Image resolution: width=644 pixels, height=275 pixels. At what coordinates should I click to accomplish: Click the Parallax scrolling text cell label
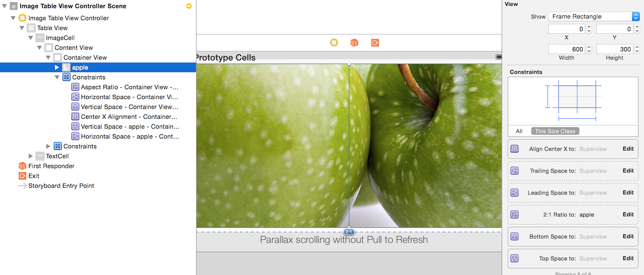tap(344, 239)
